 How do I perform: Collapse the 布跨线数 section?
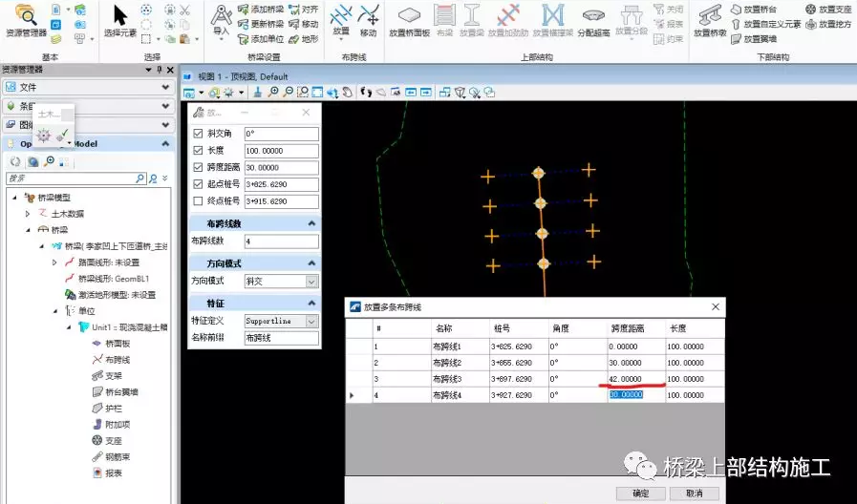click(311, 223)
